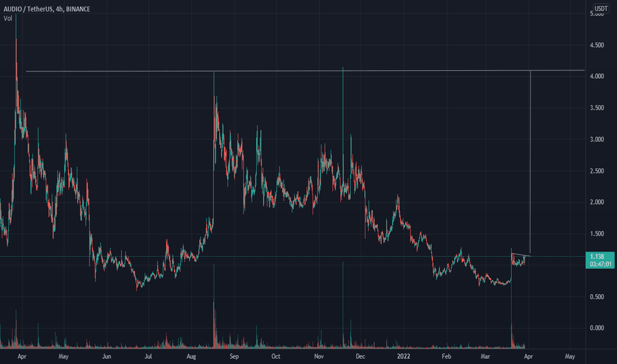Click the 2022 time axis label
The height and width of the screenshot is (364, 617).
coord(403,357)
